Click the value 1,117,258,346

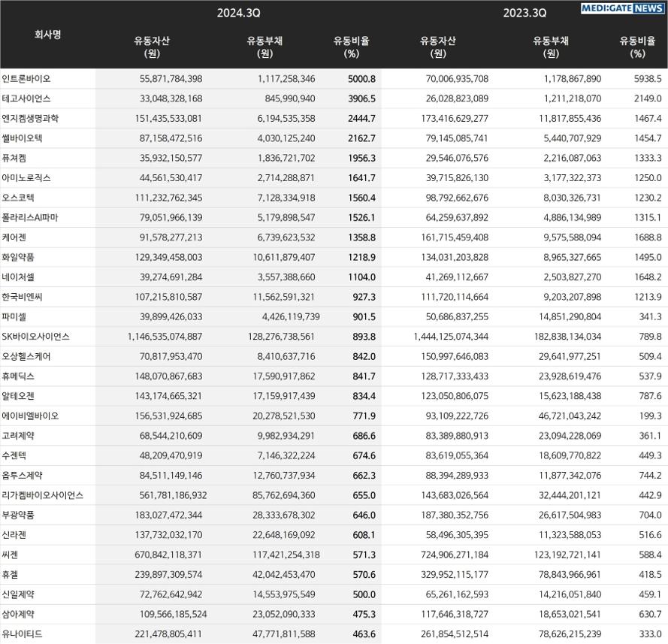[286, 79]
